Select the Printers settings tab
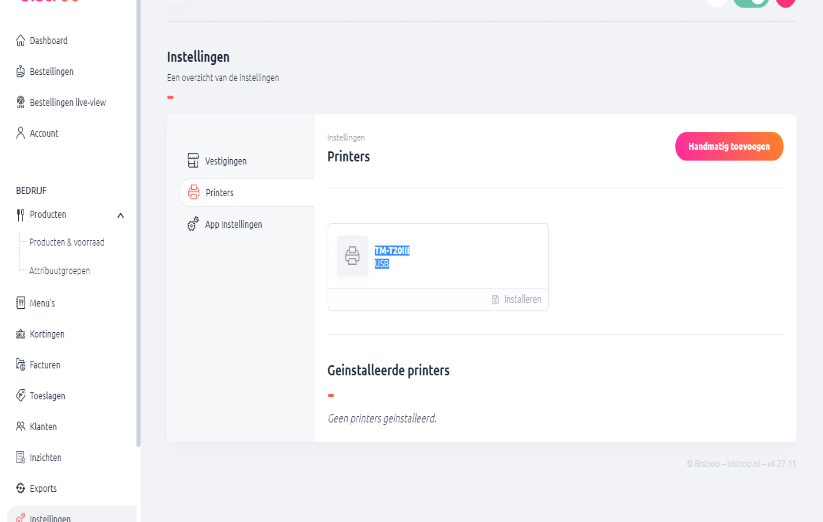The height and width of the screenshot is (522, 823). coord(219,192)
